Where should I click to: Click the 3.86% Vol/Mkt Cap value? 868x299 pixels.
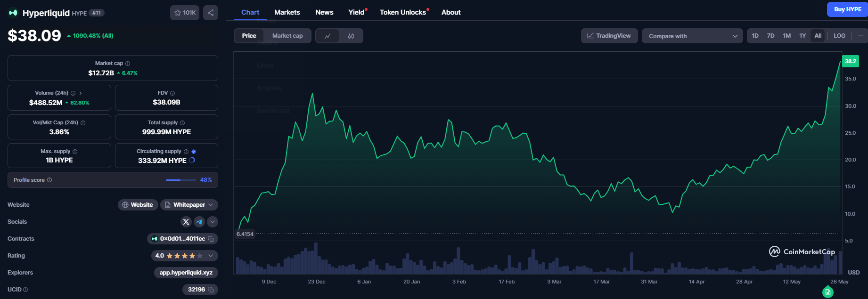click(59, 132)
